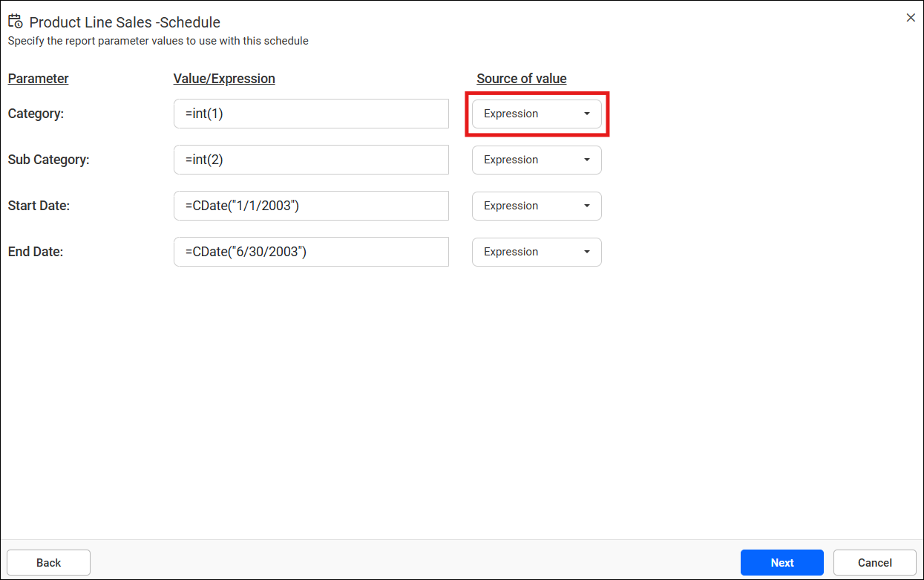Proceed by clicking the Next button

[782, 562]
